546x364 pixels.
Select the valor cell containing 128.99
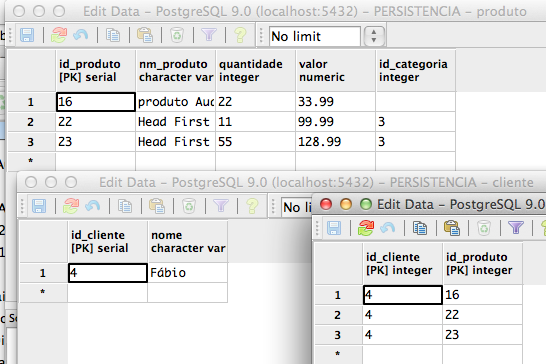pos(335,142)
